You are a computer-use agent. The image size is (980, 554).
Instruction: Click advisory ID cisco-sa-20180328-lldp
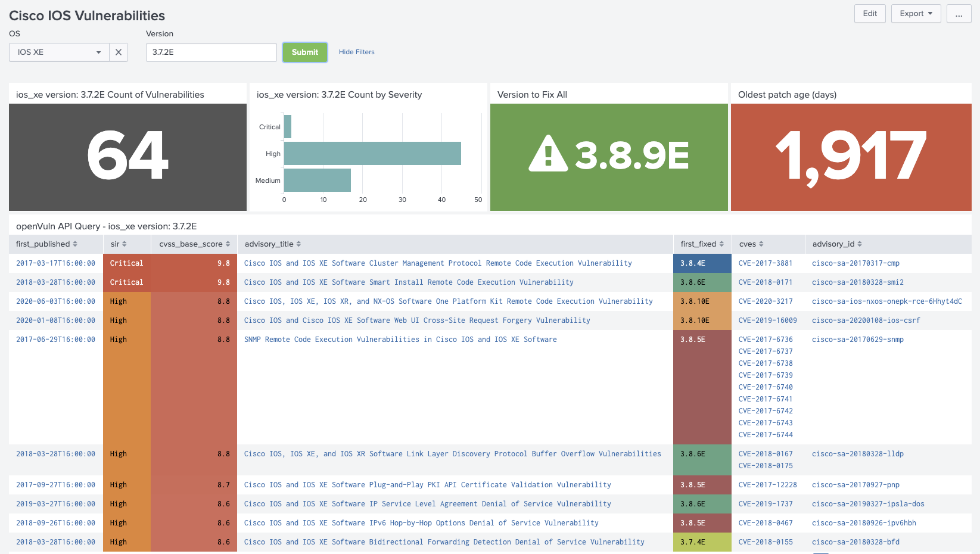857,454
